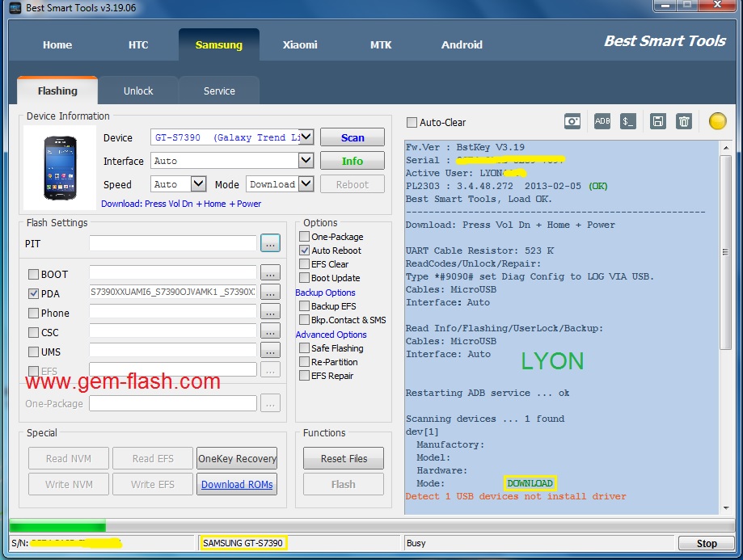This screenshot has width=743, height=560.
Task: Click the ADB icon in log toolbar
Action: 602,121
